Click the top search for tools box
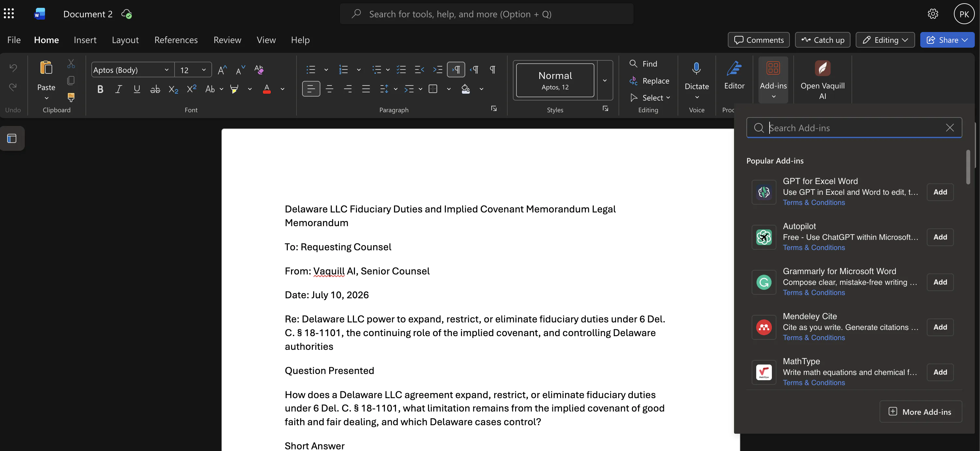Viewport: 980px width, 451px height. [487, 14]
